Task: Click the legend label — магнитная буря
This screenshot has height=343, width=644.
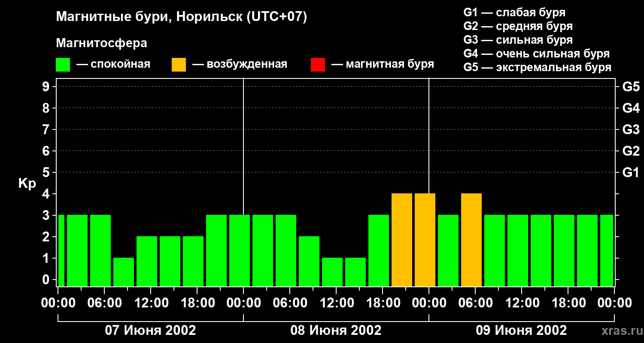Action: pos(383,65)
